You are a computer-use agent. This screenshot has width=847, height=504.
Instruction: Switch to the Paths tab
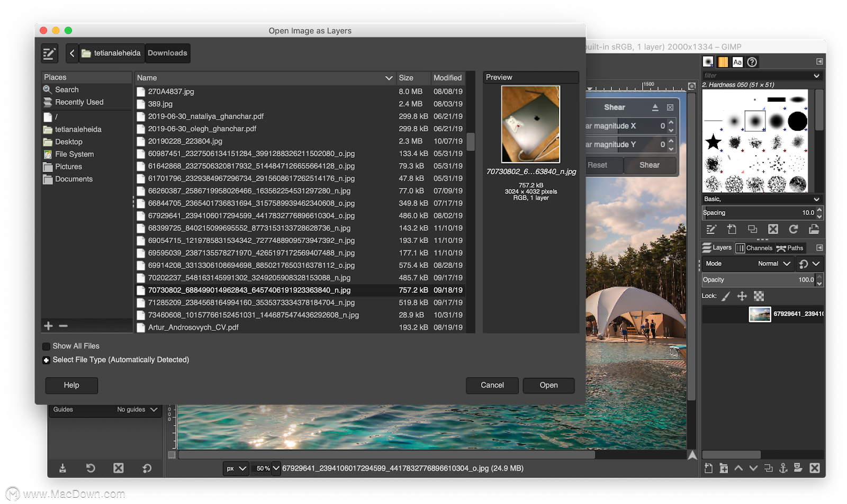coord(790,248)
